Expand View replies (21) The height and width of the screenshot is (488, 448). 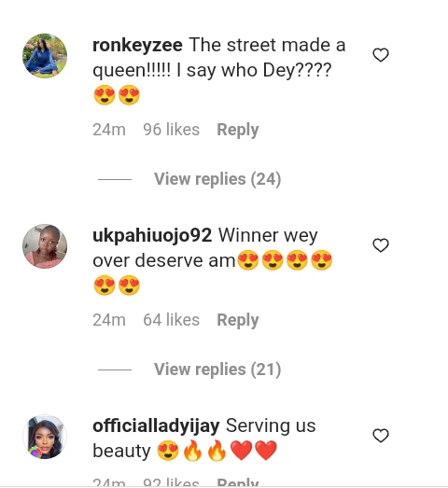[x=217, y=369]
